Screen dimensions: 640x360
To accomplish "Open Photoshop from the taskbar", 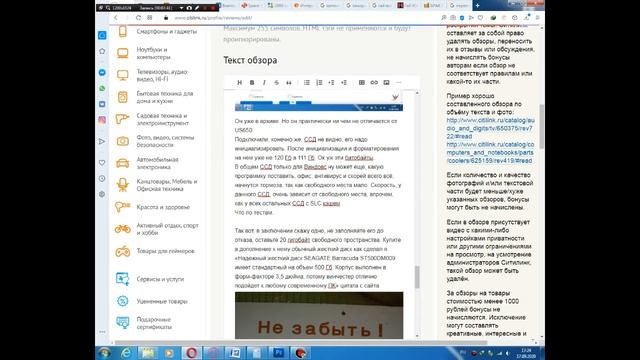I will pyautogui.click(x=279, y=353).
